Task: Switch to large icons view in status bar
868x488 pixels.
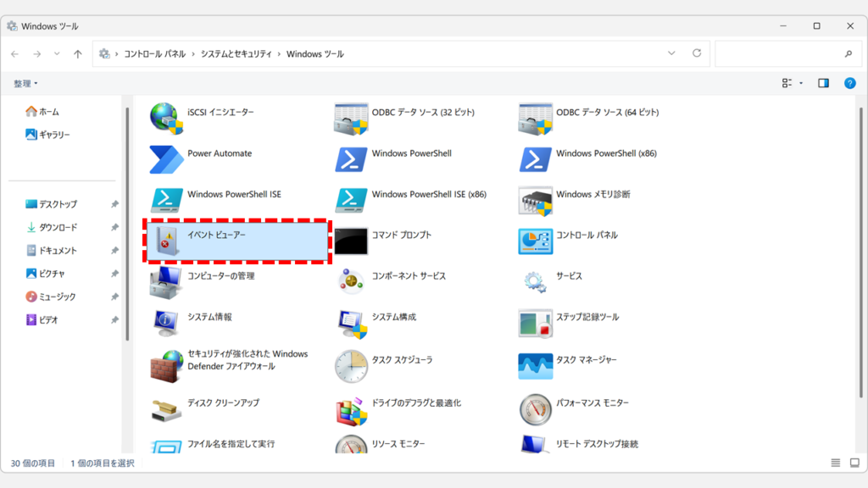Action: tap(853, 463)
